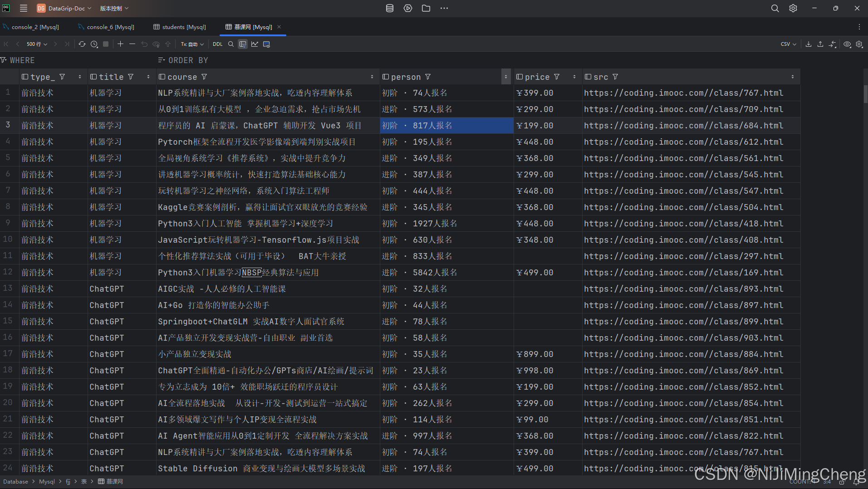Click sort arrows on price column

[574, 77]
